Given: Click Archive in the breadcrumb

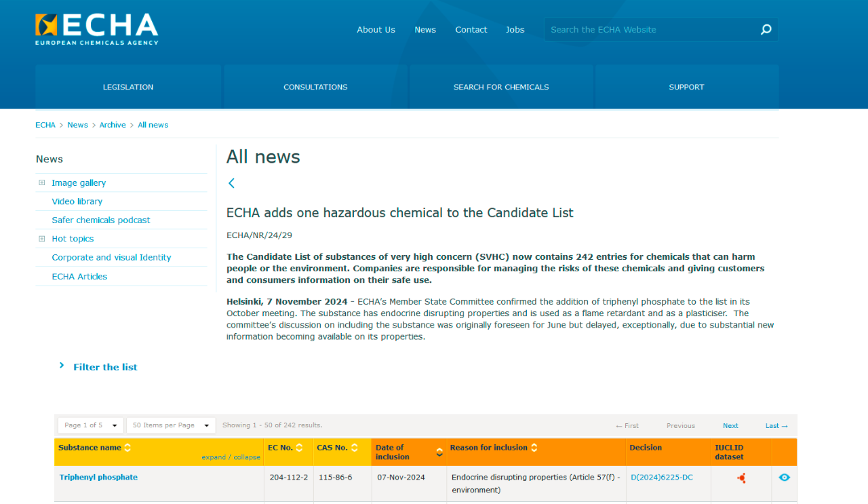Looking at the screenshot, I should tap(113, 125).
